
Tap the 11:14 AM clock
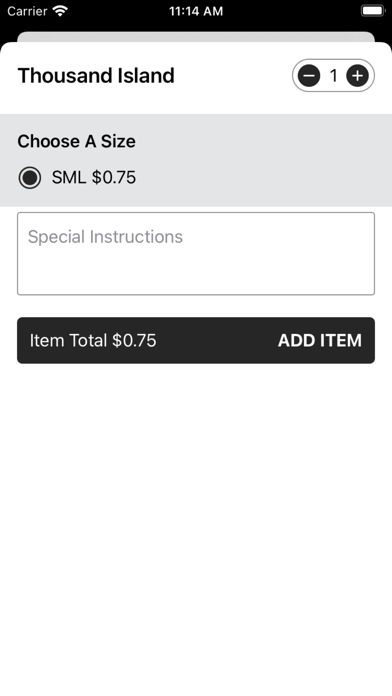pos(196,11)
